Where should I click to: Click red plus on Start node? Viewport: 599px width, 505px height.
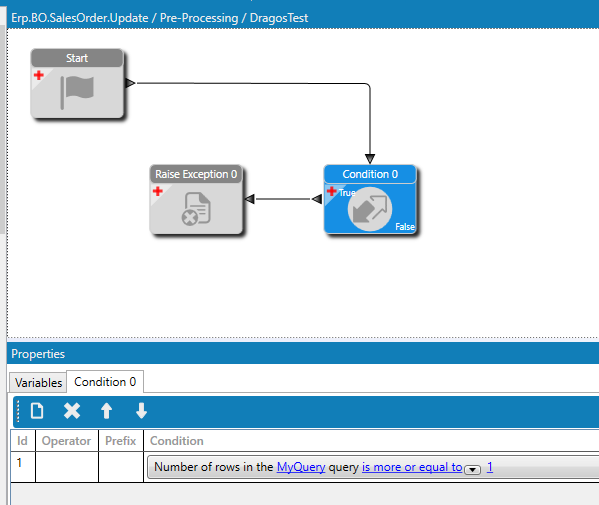(x=39, y=75)
